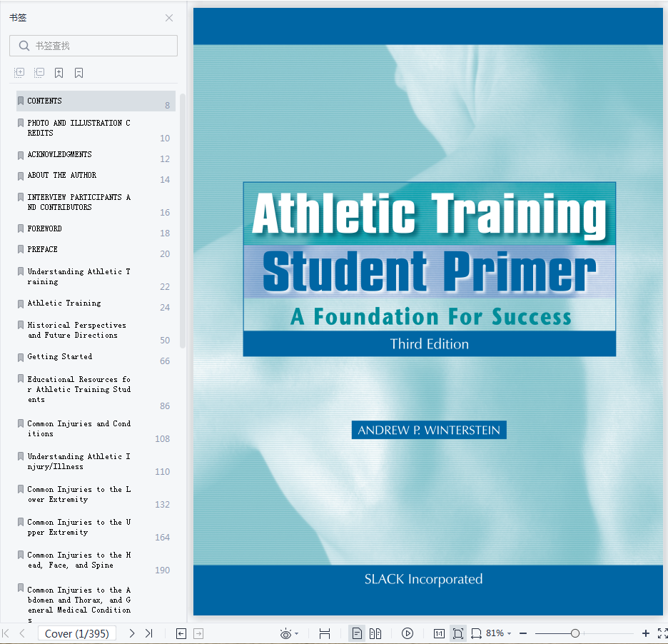Zoom out with minus button
The image size is (668, 644).
[x=523, y=634]
